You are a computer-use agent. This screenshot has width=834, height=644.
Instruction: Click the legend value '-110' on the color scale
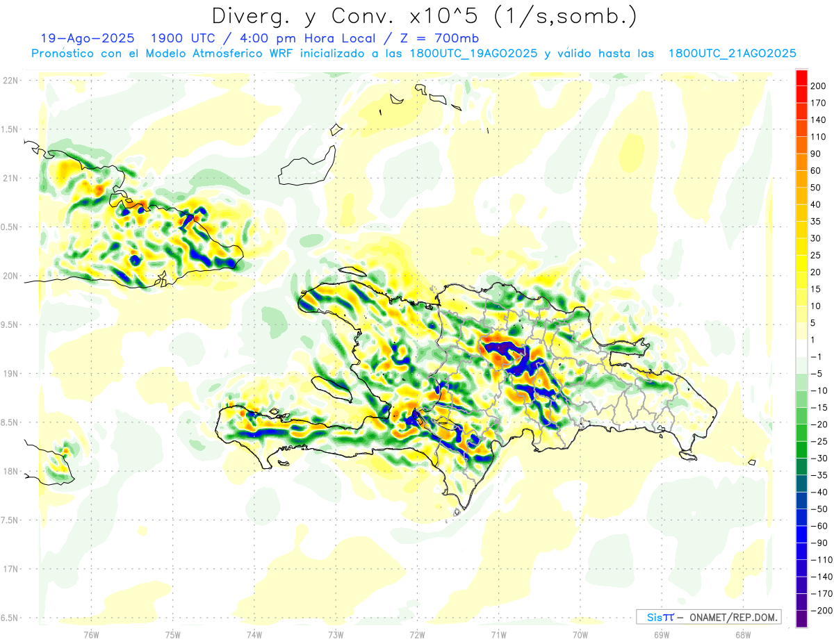click(821, 560)
